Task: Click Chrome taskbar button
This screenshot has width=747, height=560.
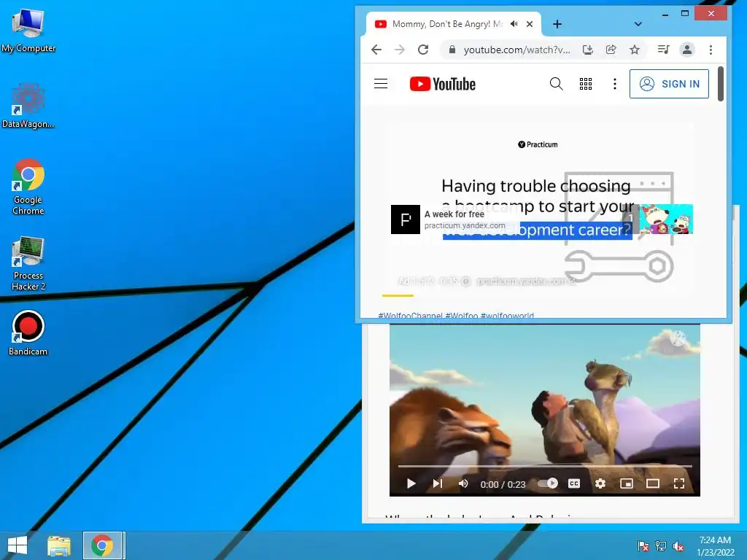Action: point(104,545)
